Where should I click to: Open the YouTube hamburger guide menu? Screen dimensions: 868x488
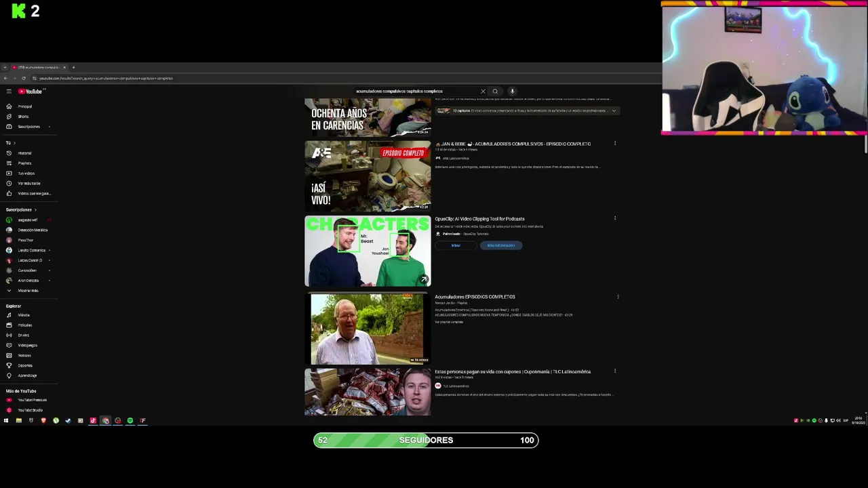coord(8,91)
